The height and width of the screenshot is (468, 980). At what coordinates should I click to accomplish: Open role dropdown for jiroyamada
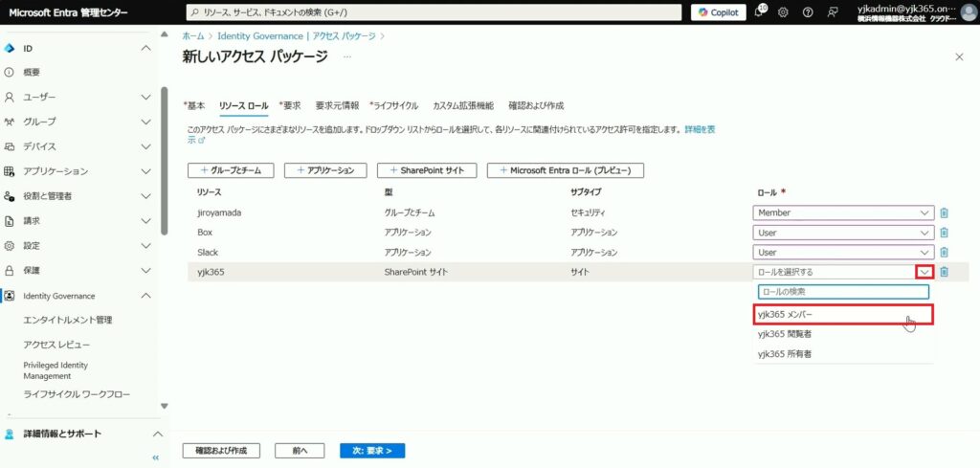(844, 213)
